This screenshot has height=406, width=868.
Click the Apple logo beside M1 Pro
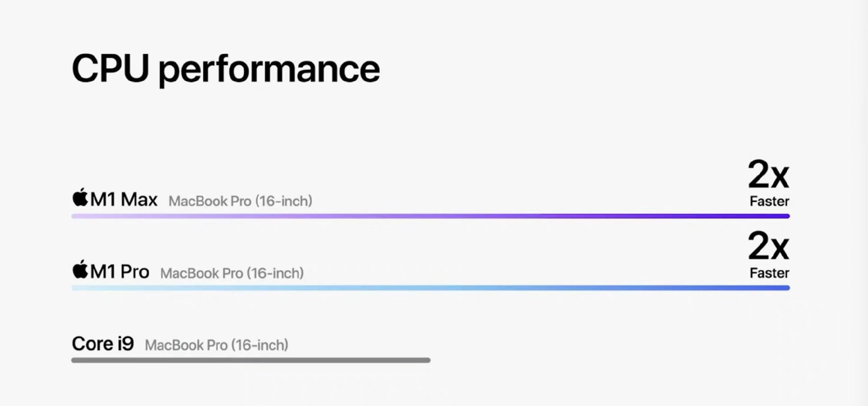(80, 270)
